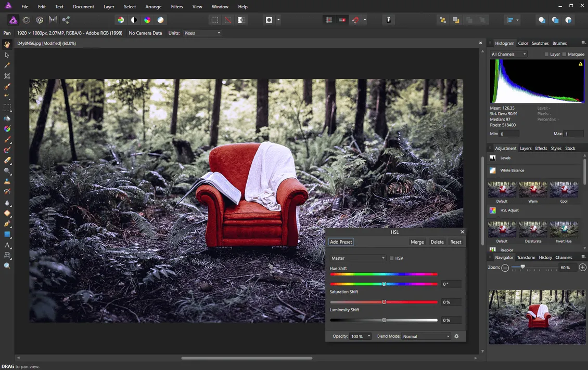Viewport: 588px width, 370px height.
Task: Select the Move tool arrow
Action: 7,55
